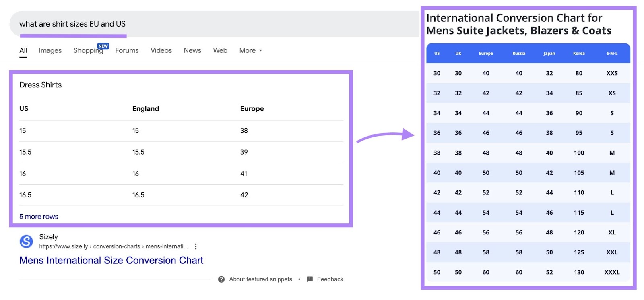
Task: Select the XL size cell
Action: pyautogui.click(x=612, y=232)
